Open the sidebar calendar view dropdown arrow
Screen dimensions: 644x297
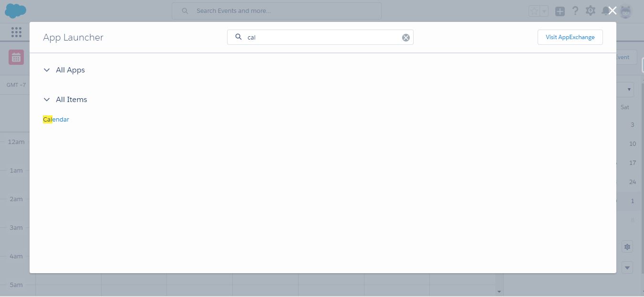627,267
